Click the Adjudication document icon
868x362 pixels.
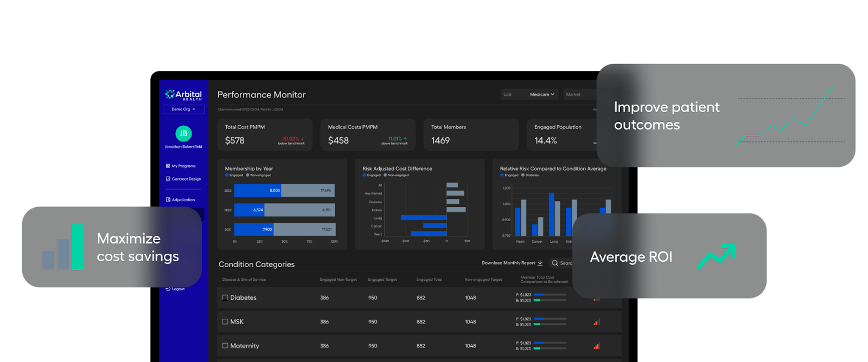[168, 200]
